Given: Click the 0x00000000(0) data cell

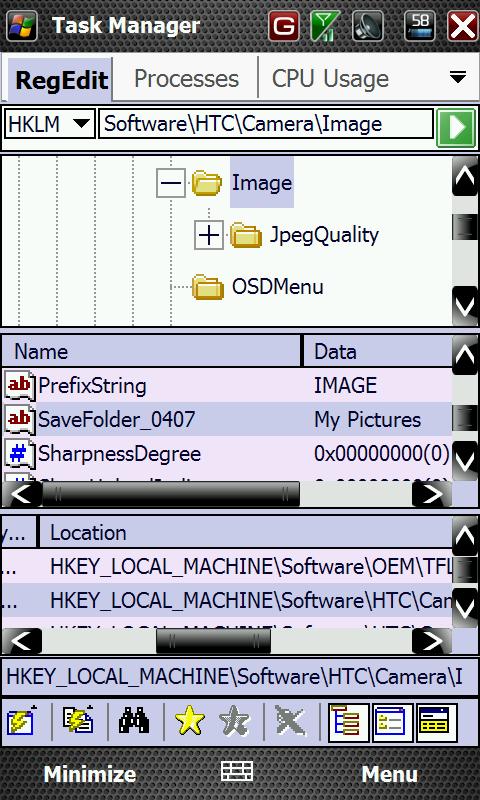Looking at the screenshot, I should pos(381,454).
